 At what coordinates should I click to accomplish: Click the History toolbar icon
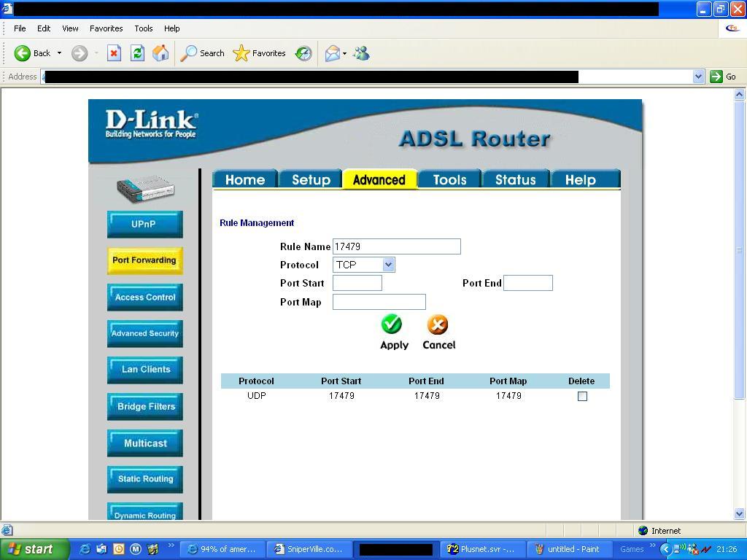click(x=303, y=53)
